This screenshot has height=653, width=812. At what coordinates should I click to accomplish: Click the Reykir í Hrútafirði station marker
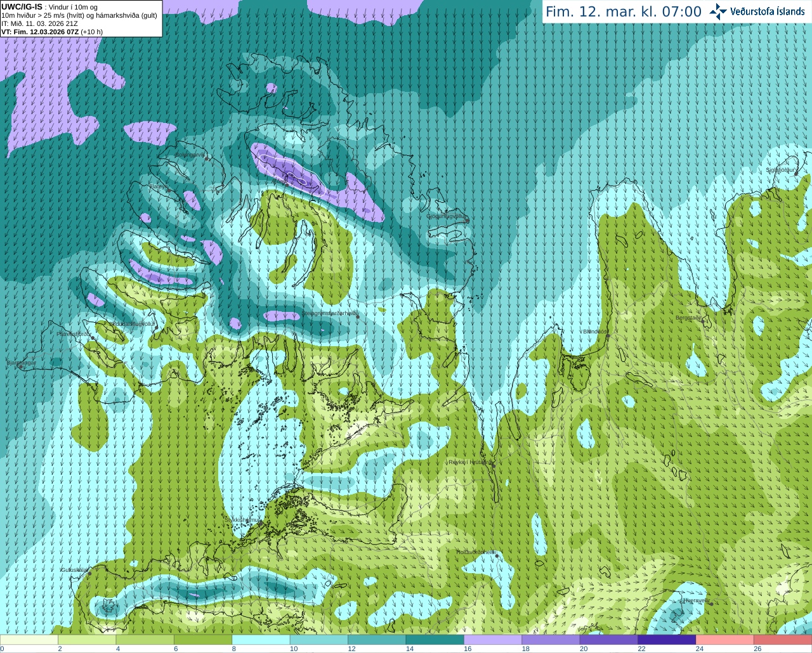pos(493,465)
